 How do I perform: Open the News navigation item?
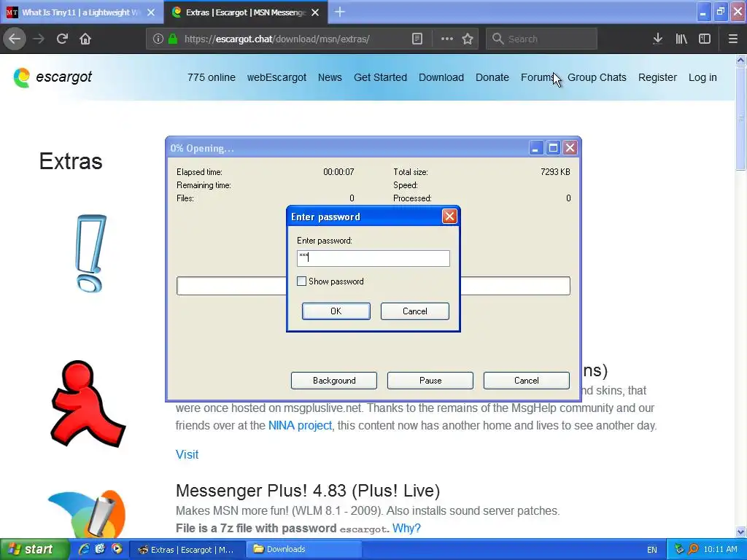(x=330, y=77)
